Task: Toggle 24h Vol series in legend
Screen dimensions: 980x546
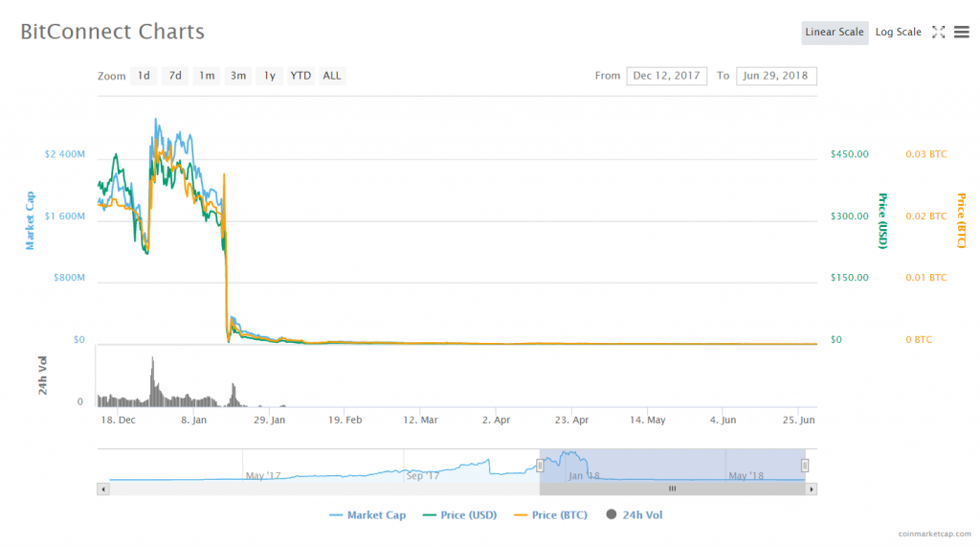Action: [635, 515]
